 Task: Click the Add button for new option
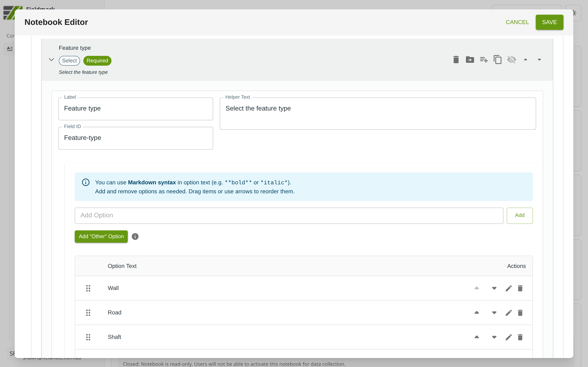coord(519,215)
